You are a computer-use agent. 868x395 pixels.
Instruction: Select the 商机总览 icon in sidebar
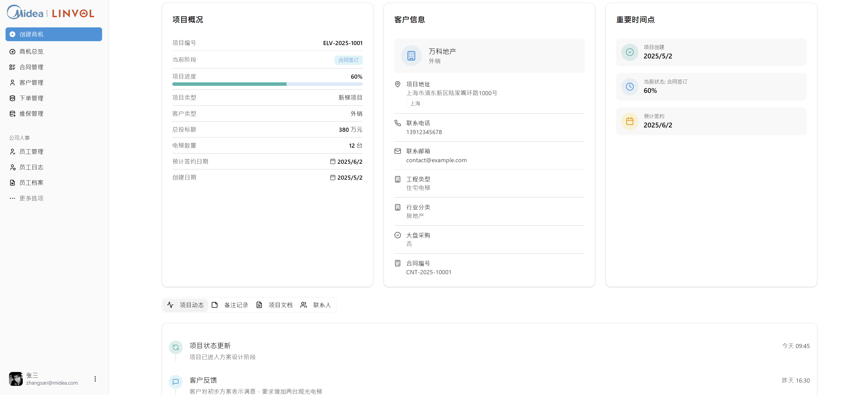tap(12, 52)
